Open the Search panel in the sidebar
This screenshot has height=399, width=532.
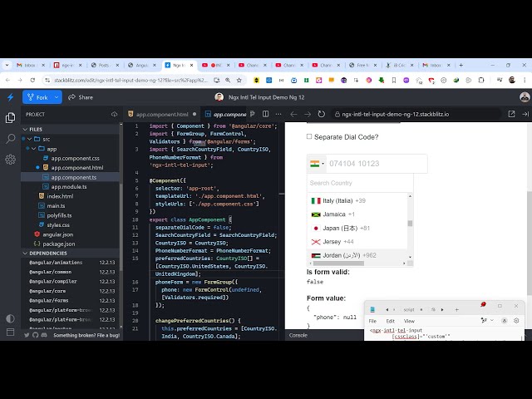pyautogui.click(x=10, y=138)
